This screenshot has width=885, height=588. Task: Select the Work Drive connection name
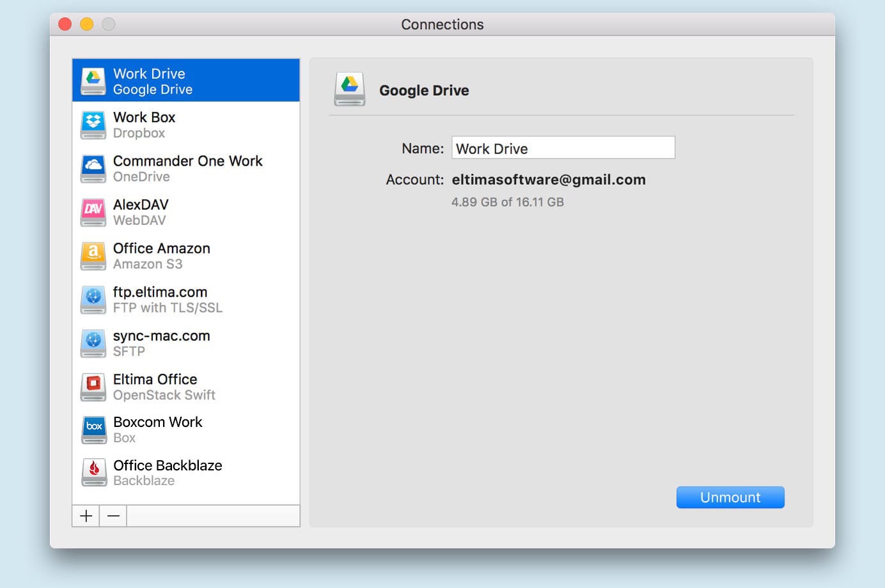(x=149, y=73)
